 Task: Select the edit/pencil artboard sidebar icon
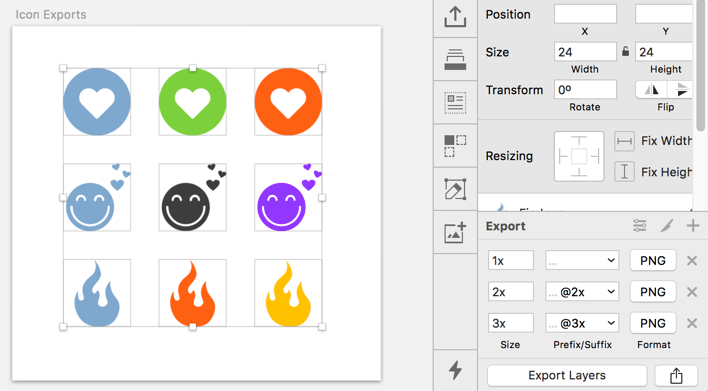pos(455,189)
